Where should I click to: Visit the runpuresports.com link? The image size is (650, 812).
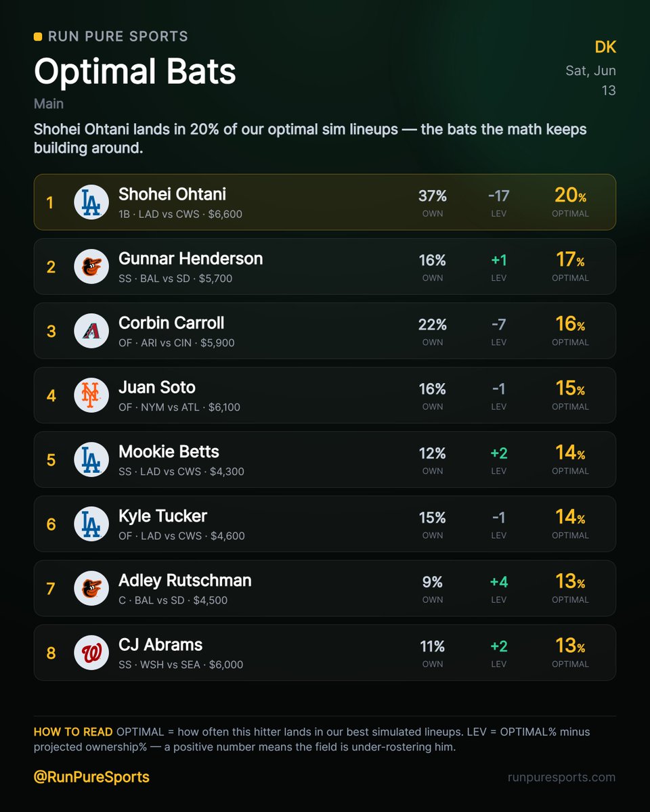[562, 777]
